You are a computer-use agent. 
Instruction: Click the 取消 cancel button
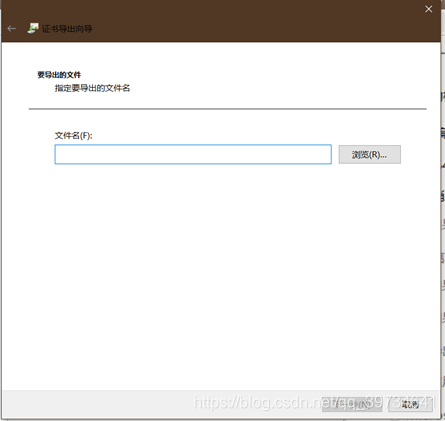[410, 404]
